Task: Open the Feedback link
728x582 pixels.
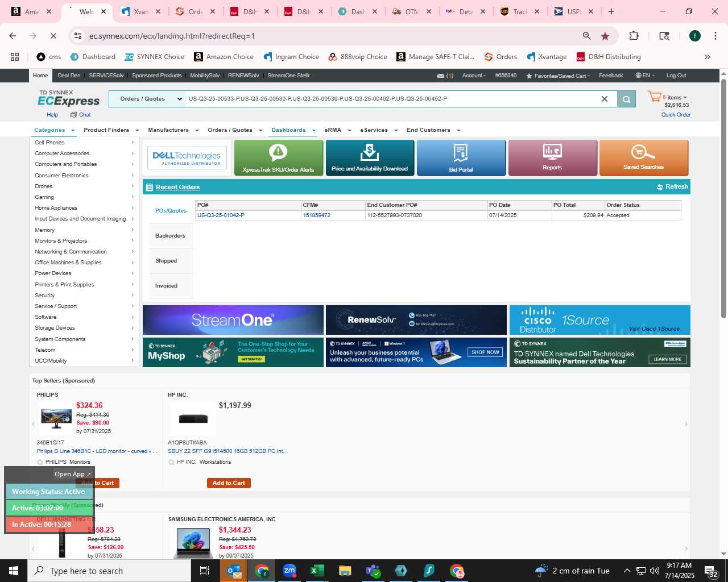Action: click(611, 76)
